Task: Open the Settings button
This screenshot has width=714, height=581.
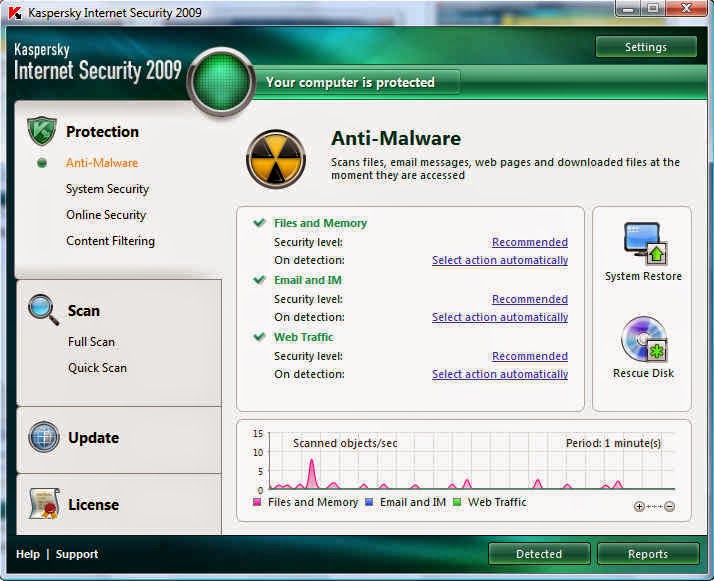Action: point(646,47)
